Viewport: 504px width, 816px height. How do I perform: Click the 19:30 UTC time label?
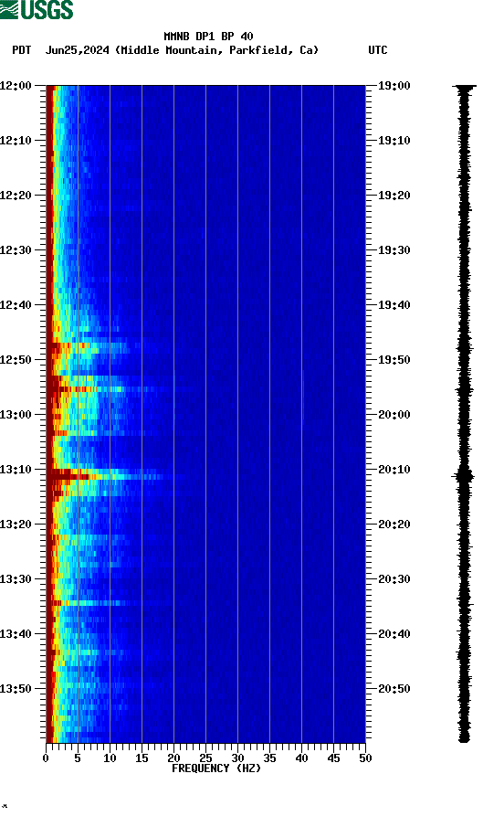coord(394,250)
